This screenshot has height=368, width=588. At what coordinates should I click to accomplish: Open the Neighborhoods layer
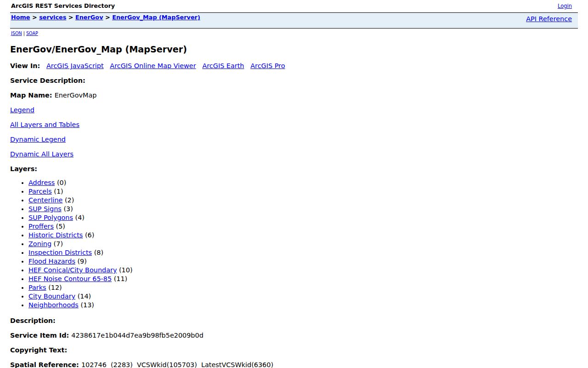pyautogui.click(x=53, y=305)
